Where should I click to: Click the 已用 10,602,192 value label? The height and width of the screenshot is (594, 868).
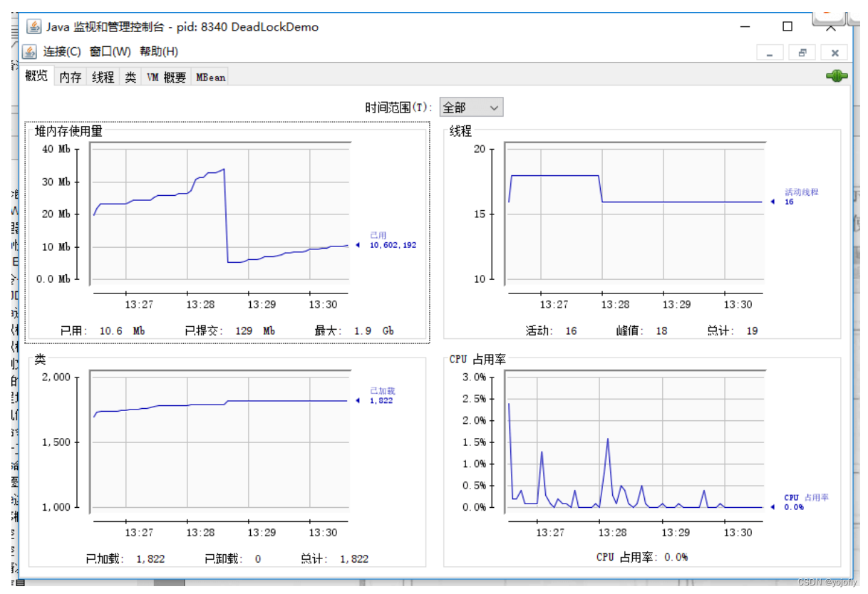point(393,240)
